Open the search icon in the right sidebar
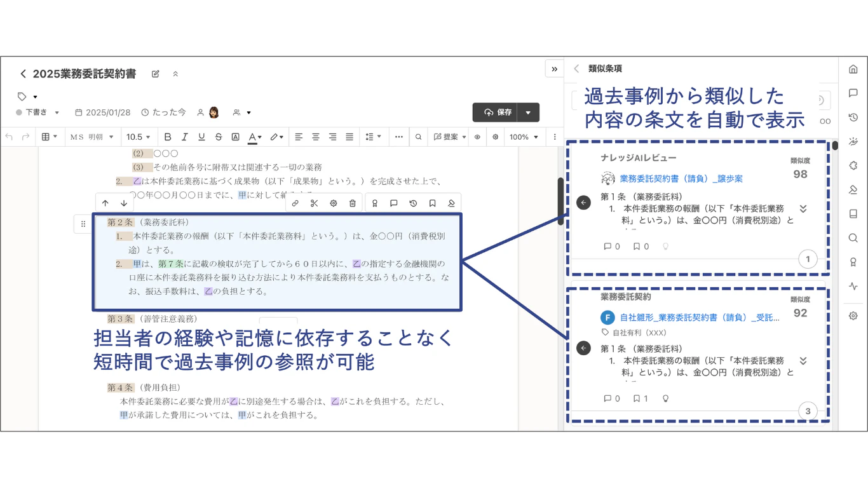Viewport: 868px width, 488px height. (x=853, y=238)
